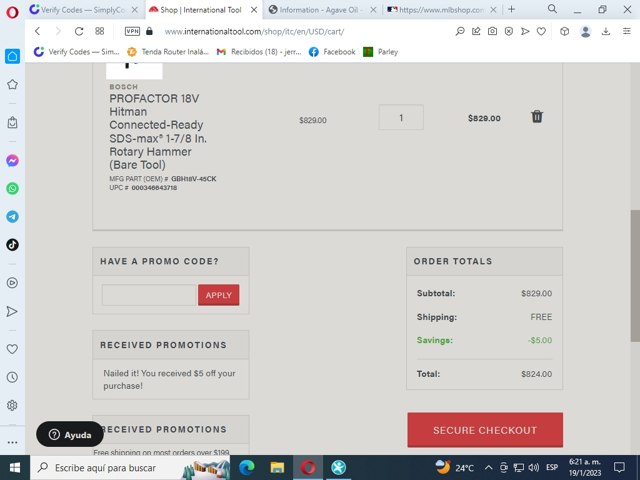Open WhatsApp in sidebar
This screenshot has width=640, height=480.
coord(12,189)
